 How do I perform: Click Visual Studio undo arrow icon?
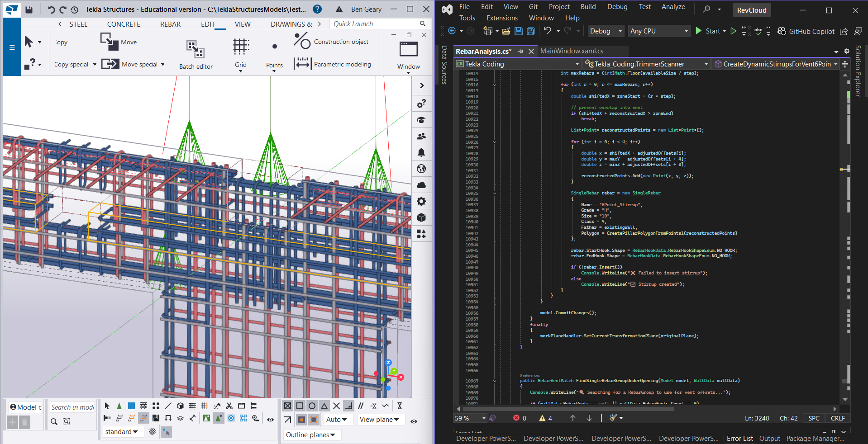click(548, 31)
